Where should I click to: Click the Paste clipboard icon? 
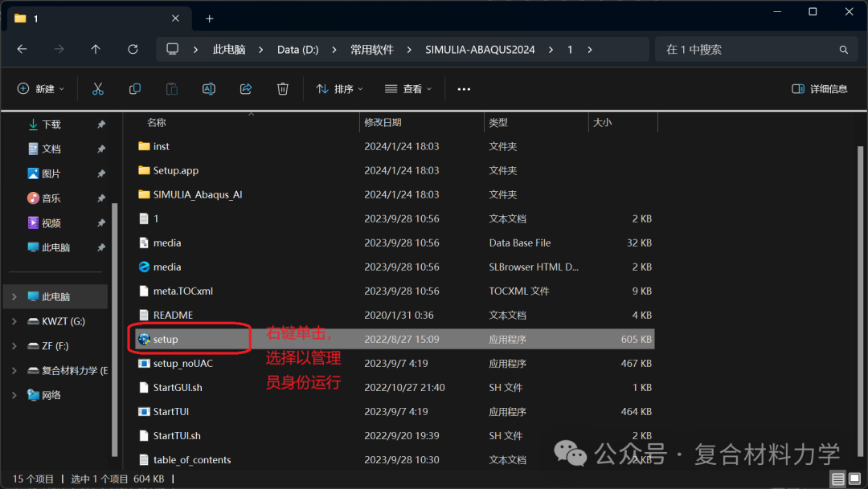(172, 88)
